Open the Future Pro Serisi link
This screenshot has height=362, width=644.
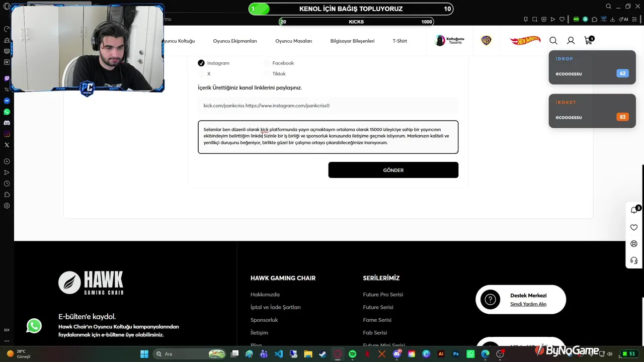pos(383,295)
